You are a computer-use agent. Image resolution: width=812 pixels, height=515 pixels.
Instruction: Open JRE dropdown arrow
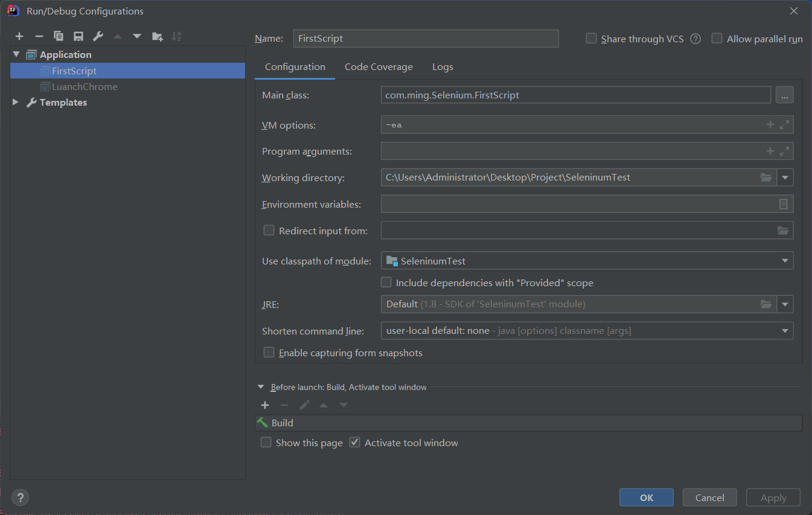coord(785,304)
